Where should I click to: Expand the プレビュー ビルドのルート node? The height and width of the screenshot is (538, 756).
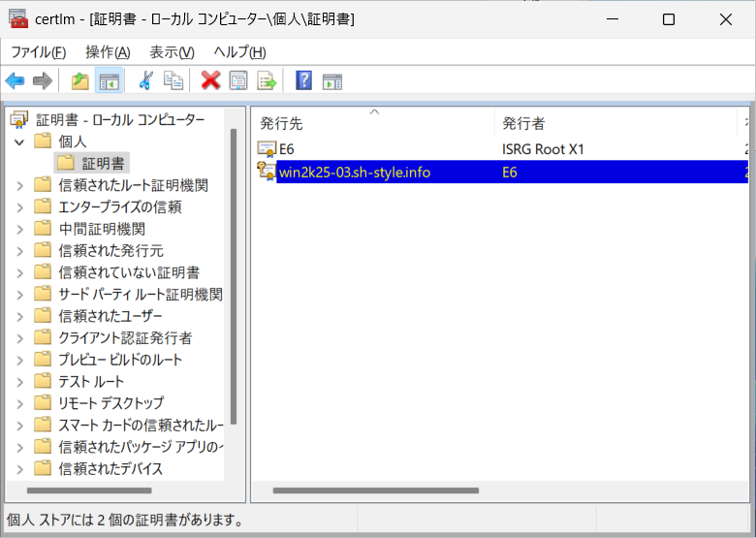point(19,360)
